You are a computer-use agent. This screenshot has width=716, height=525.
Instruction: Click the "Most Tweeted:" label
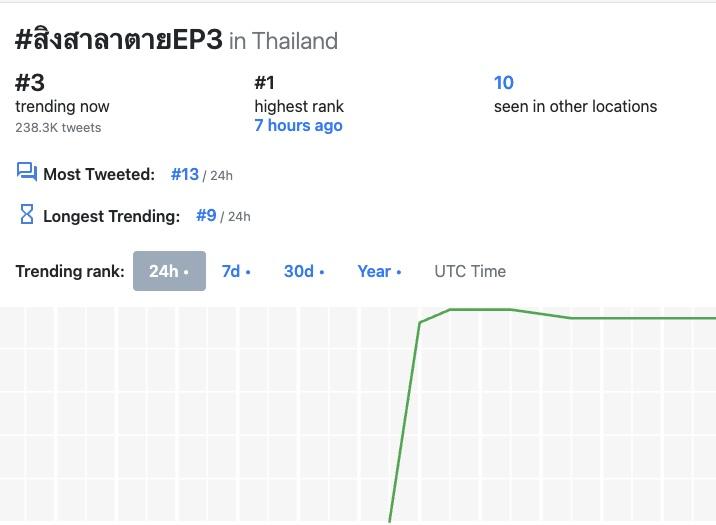point(99,175)
